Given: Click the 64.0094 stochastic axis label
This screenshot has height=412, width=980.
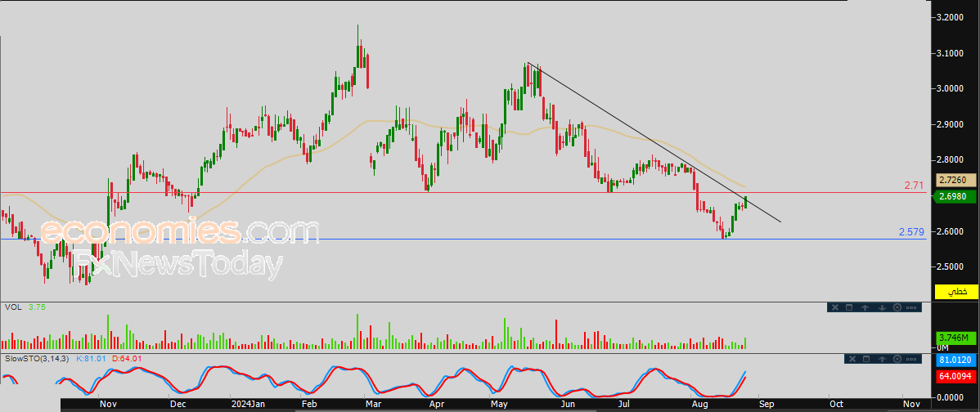Looking at the screenshot, I should [956, 376].
